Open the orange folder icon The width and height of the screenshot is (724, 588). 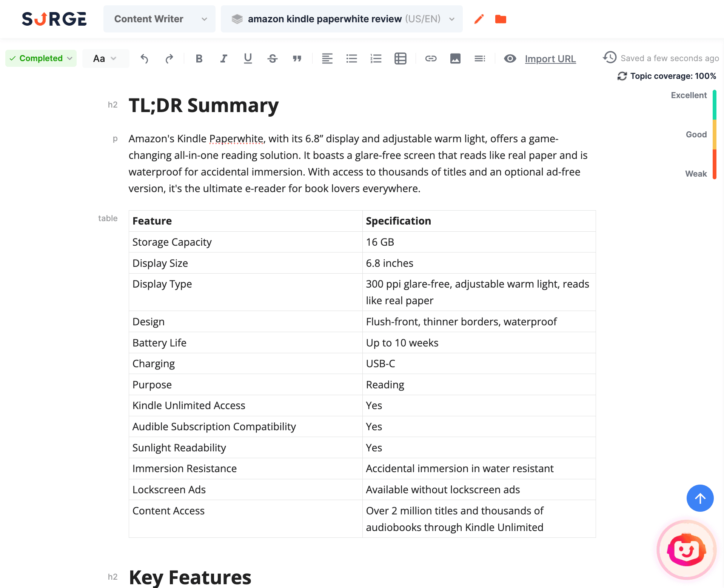501,19
